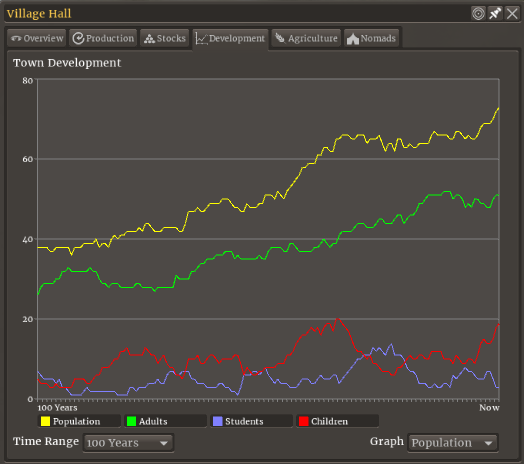Toggle the Population line in the legend

coord(80,421)
